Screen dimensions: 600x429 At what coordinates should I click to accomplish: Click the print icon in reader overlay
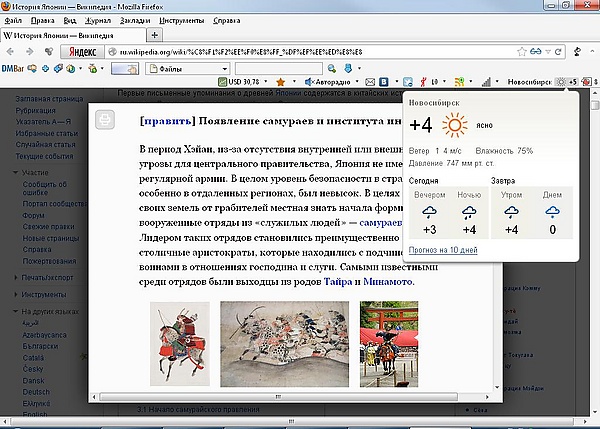[105, 119]
